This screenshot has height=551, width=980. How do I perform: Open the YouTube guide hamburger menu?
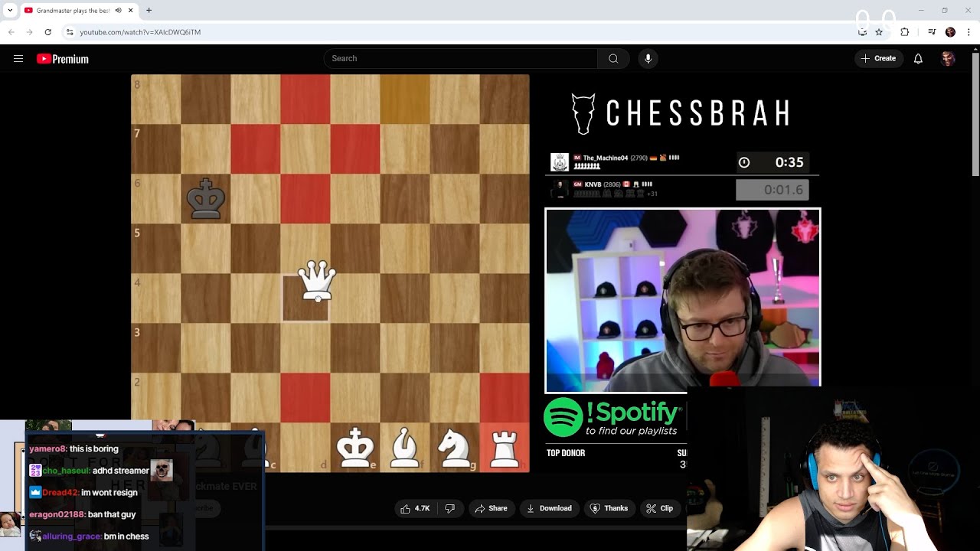pos(18,59)
